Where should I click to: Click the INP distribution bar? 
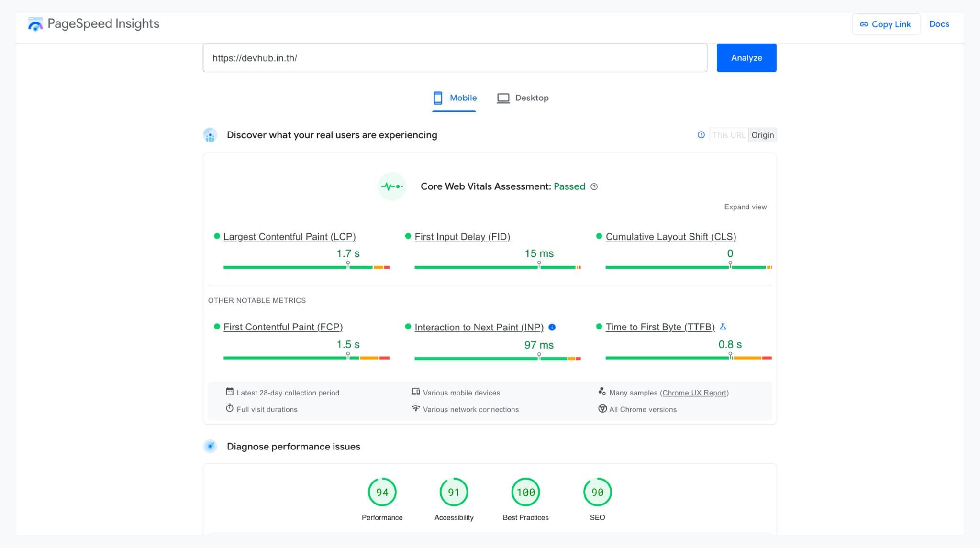tap(498, 358)
